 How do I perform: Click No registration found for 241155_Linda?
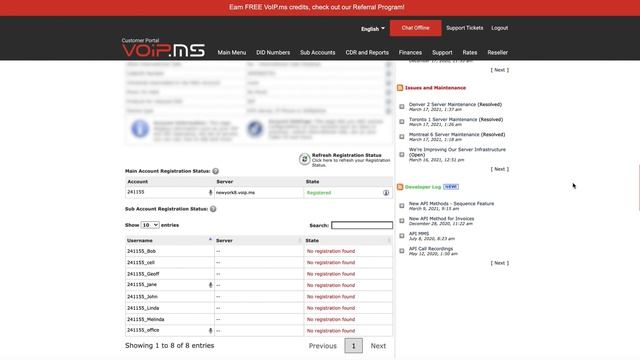pos(331,308)
